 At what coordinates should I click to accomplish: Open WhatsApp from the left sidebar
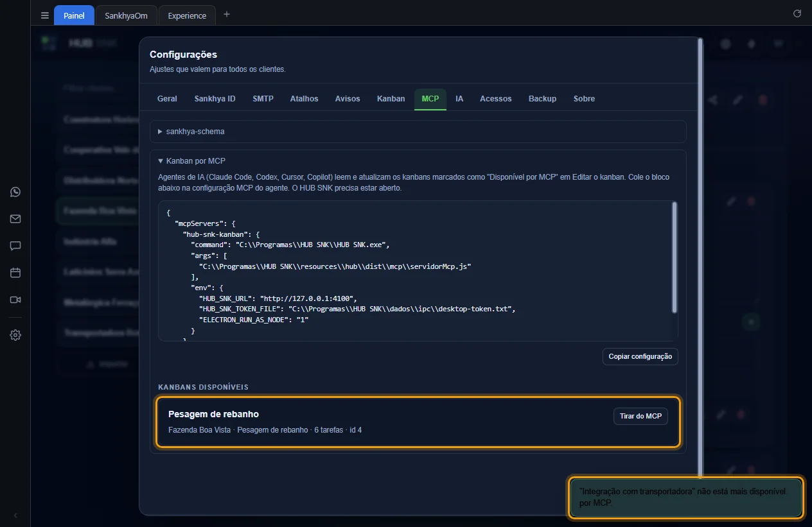pyautogui.click(x=15, y=192)
